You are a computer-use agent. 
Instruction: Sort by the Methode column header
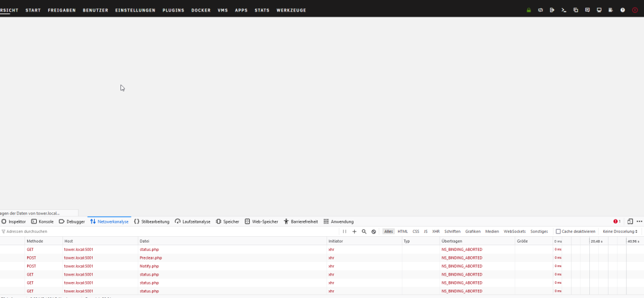pos(44,241)
